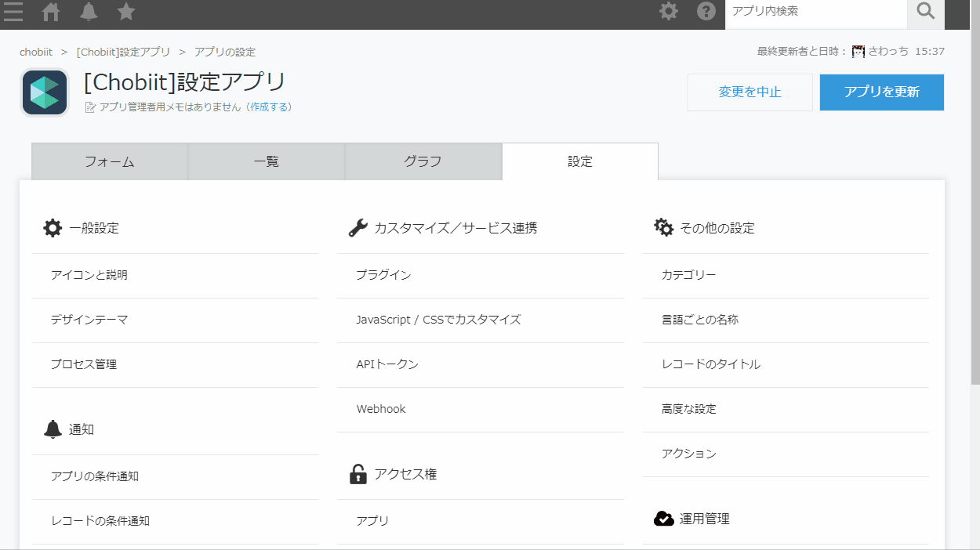The height and width of the screenshot is (550, 980).
Task: Open アイコンと説明 settings
Action: pyautogui.click(x=175, y=275)
